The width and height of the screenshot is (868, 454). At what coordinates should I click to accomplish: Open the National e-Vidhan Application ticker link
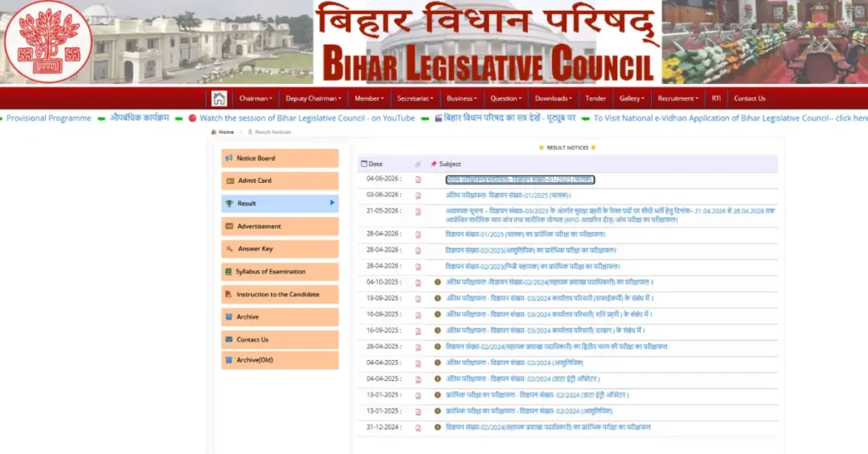pyautogui.click(x=731, y=119)
